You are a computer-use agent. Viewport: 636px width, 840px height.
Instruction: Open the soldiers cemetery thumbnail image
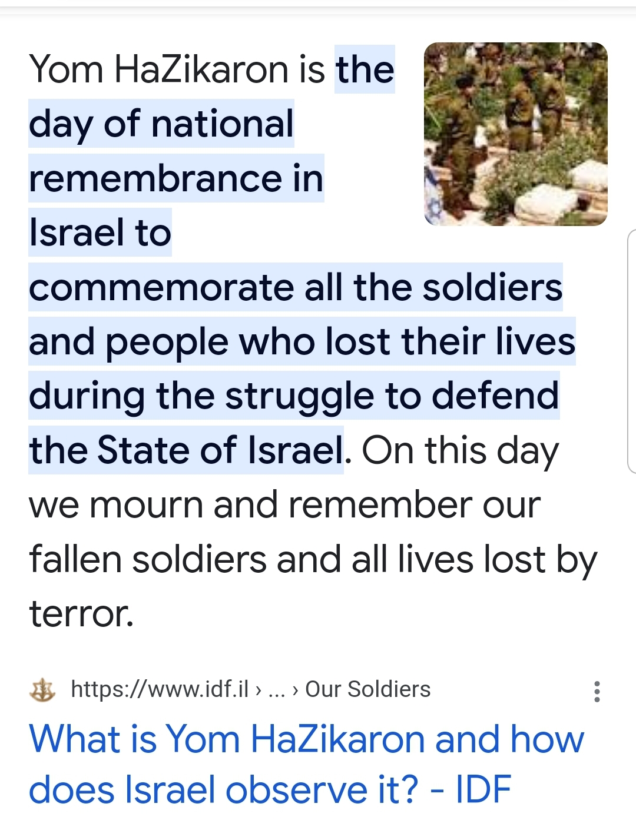coord(515,134)
